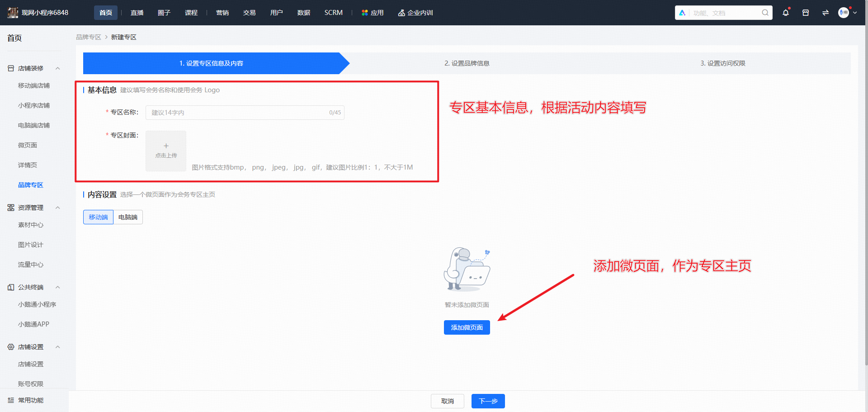
Task: Focus the 专区名称 input field
Action: click(x=245, y=113)
